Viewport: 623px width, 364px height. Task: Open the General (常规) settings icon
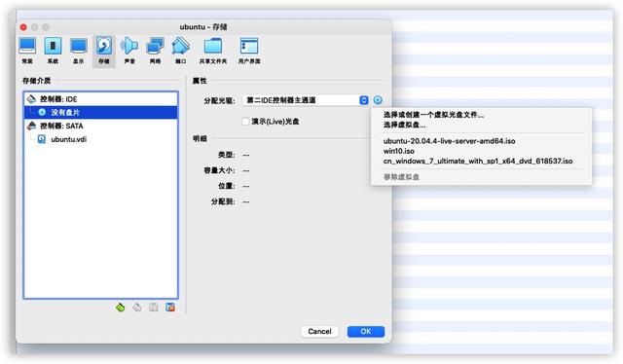click(x=27, y=50)
